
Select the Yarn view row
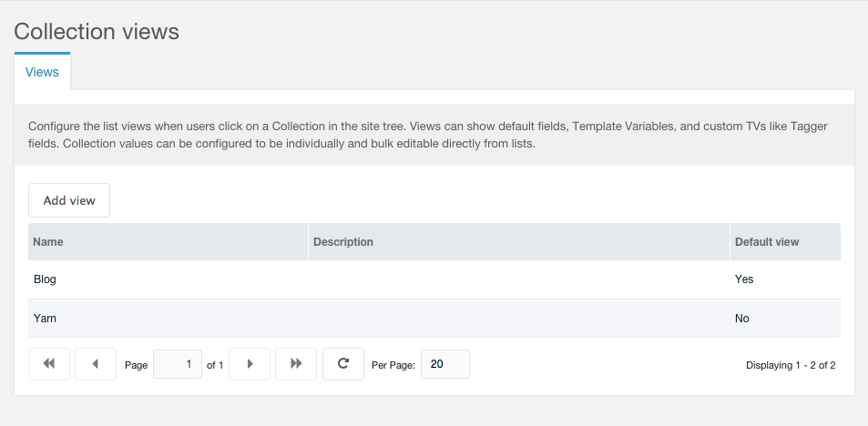tap(45, 319)
